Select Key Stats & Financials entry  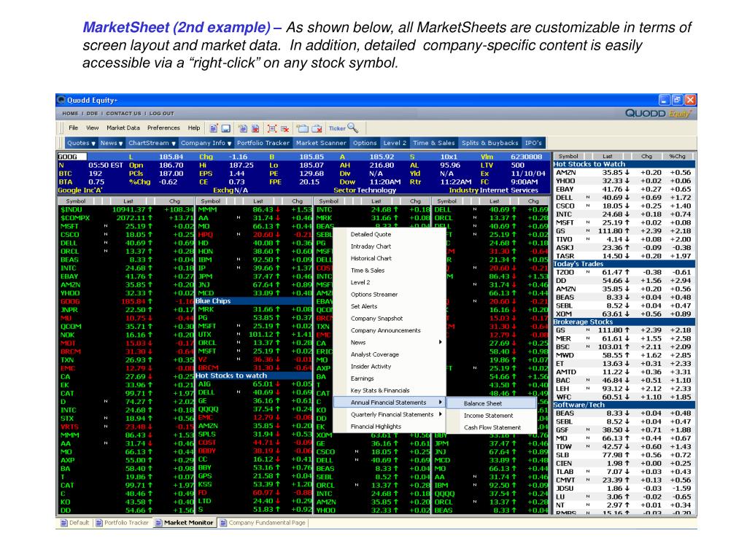(x=379, y=390)
